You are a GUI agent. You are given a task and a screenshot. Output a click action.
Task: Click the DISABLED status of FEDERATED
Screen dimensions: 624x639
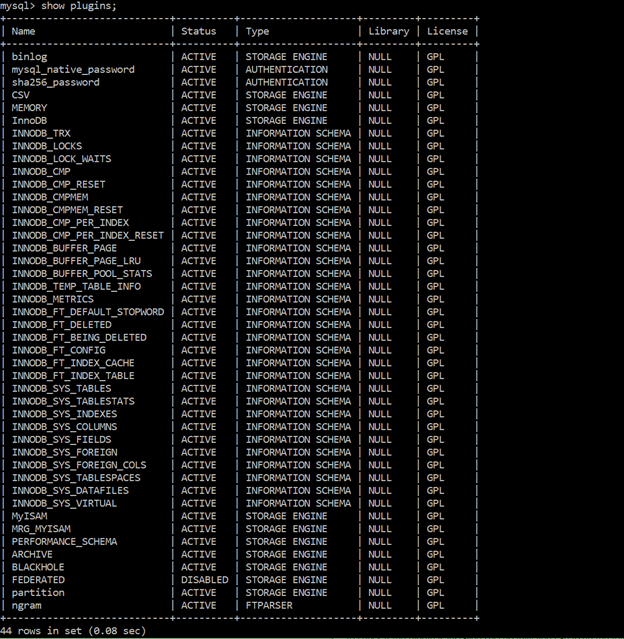point(204,580)
